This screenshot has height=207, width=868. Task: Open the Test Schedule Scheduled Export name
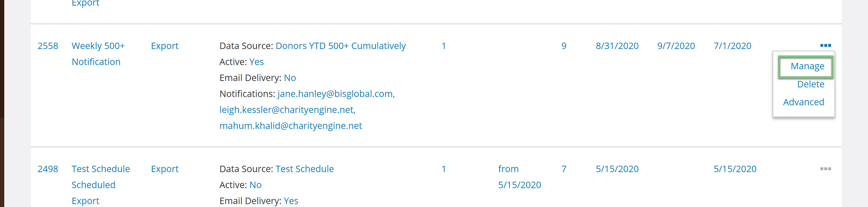(x=100, y=185)
